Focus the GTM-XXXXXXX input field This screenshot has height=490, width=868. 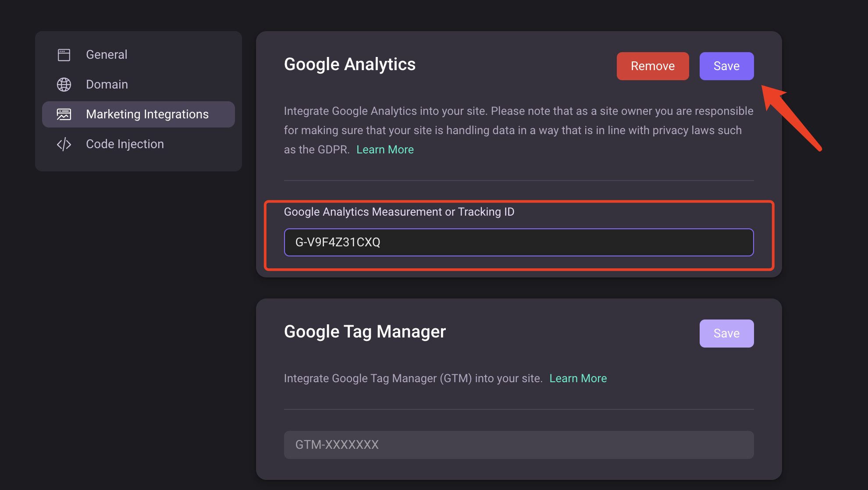coord(519,445)
